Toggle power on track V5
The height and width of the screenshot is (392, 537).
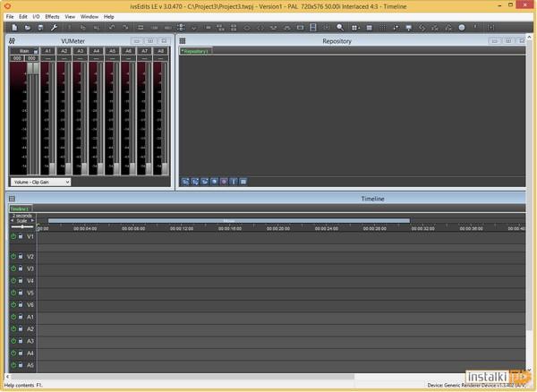point(13,293)
